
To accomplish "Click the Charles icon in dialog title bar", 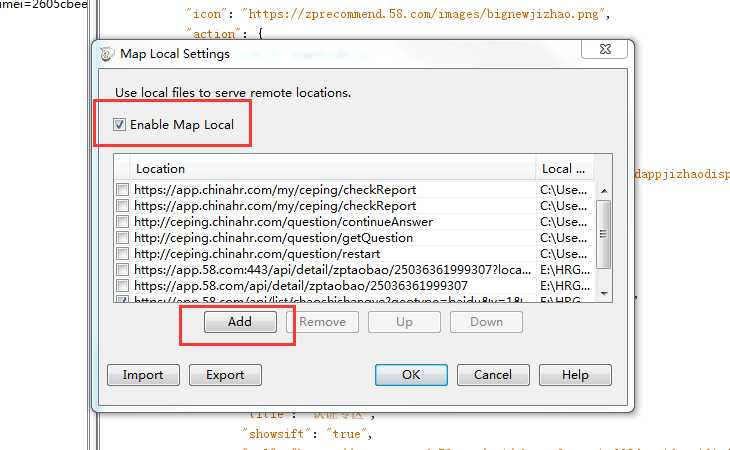I will [x=106, y=54].
